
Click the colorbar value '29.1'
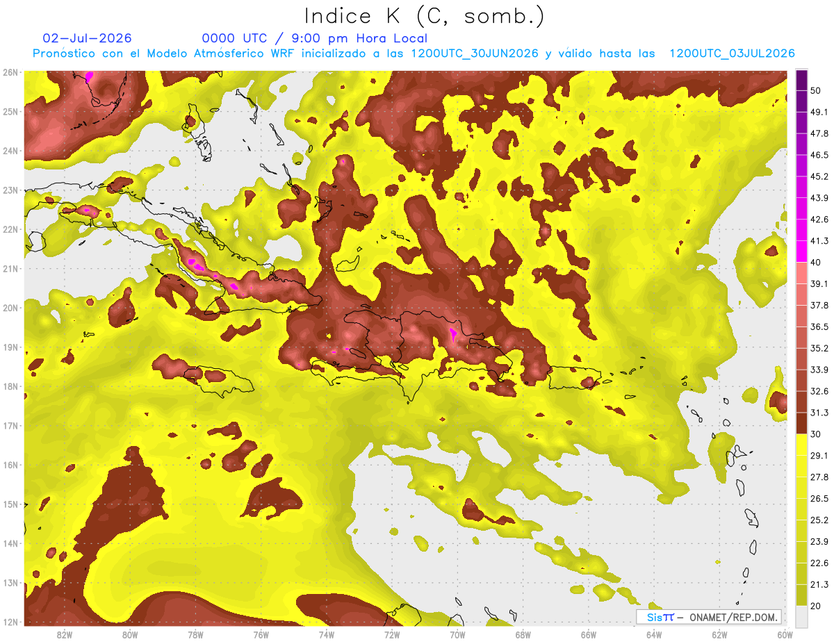click(x=819, y=456)
